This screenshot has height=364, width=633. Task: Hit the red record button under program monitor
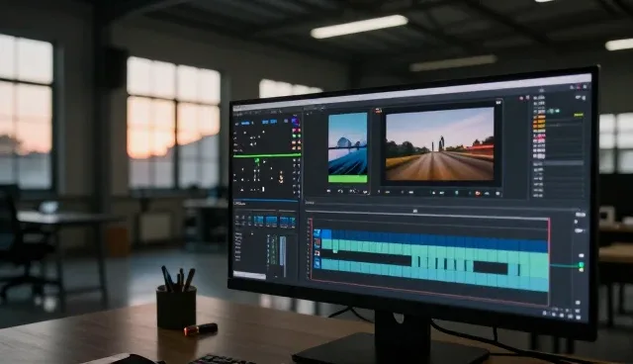pos(478,194)
